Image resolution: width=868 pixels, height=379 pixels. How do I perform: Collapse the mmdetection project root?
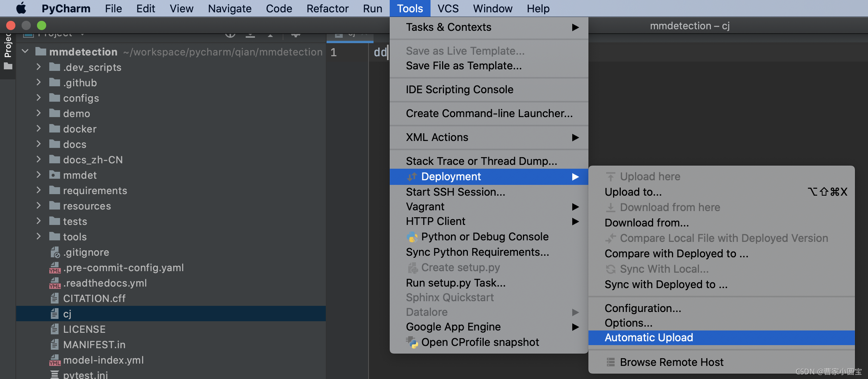click(25, 51)
